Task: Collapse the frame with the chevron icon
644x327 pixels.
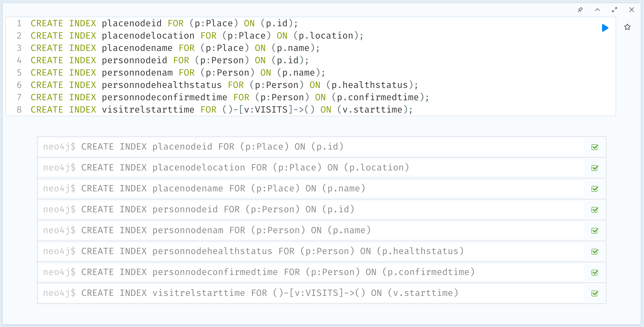Action: 597,10
